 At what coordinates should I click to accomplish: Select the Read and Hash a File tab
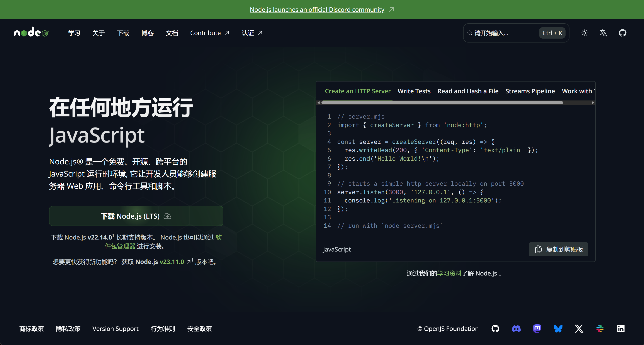pos(468,91)
